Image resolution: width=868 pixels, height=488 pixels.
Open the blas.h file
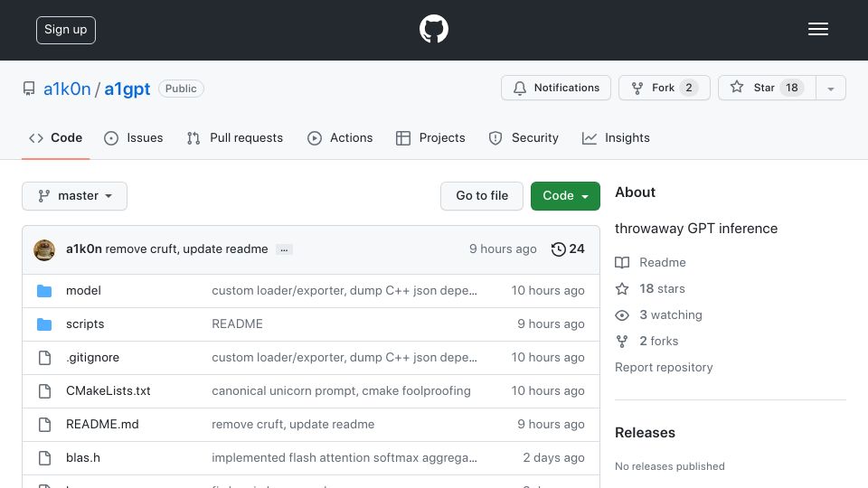(x=83, y=458)
